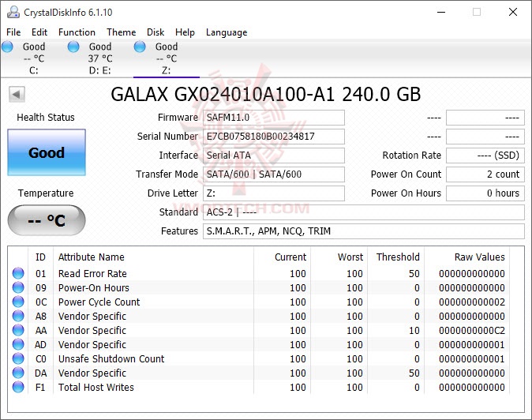Click the Serial Number field
532x420 pixels.
(274, 137)
